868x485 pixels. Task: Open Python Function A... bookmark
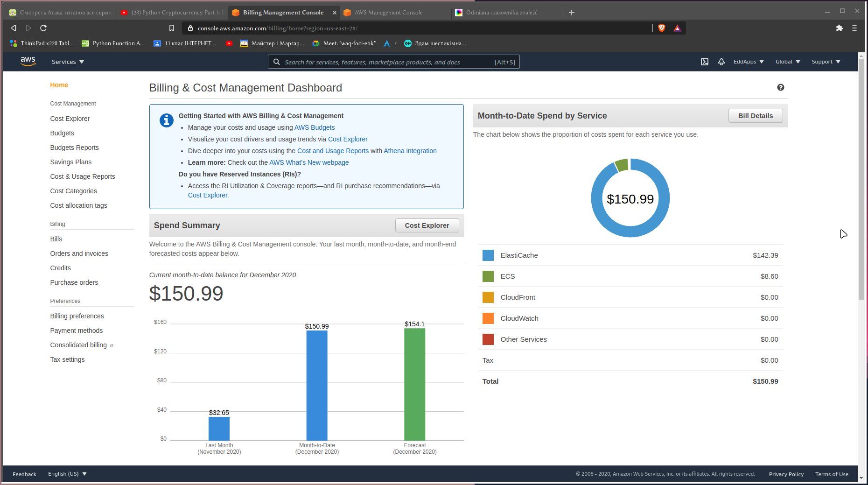click(x=113, y=43)
